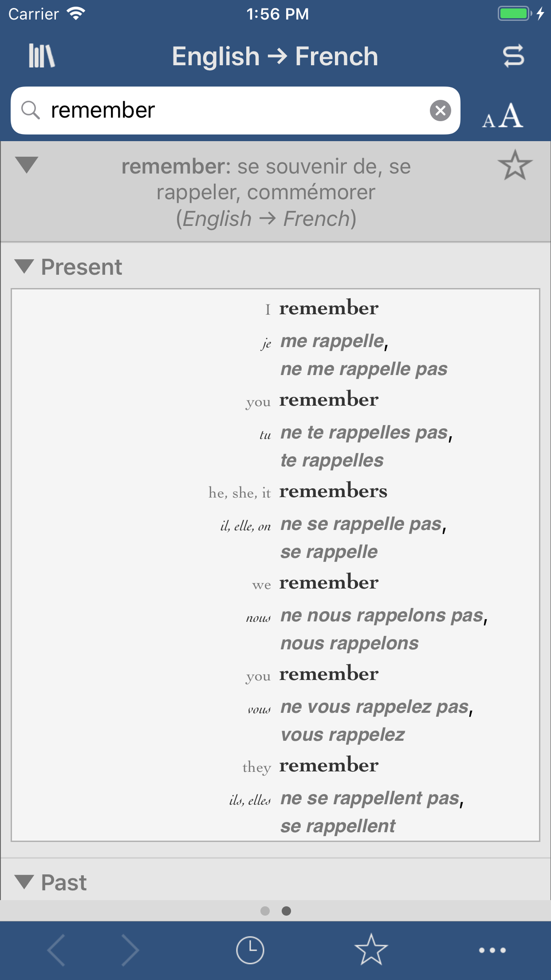The width and height of the screenshot is (551, 980).
Task: Collapse the Past tense section
Action: (x=24, y=881)
